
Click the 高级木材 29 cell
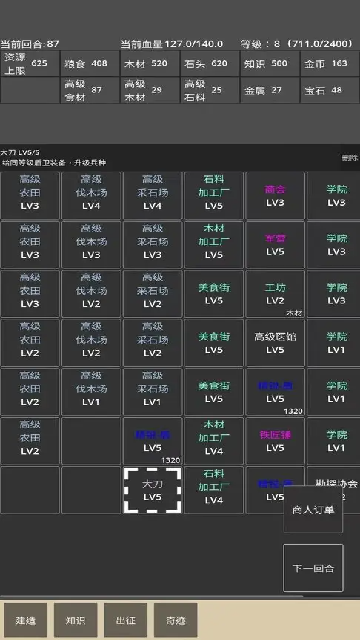(150, 90)
